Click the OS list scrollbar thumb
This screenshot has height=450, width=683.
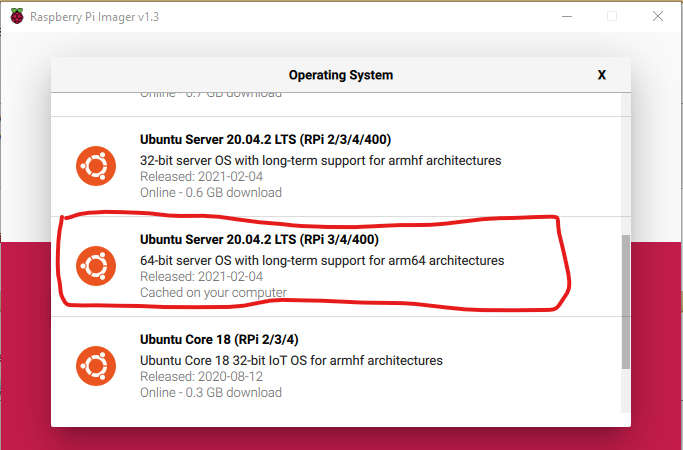626,300
